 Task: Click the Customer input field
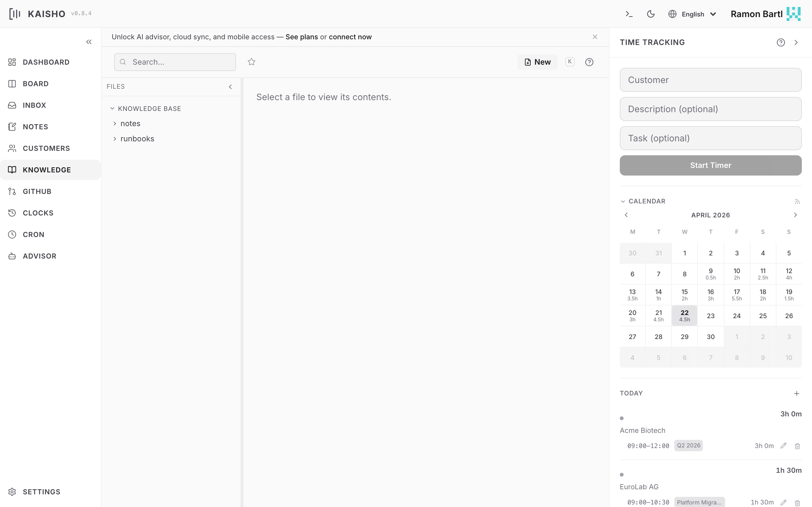(710, 80)
